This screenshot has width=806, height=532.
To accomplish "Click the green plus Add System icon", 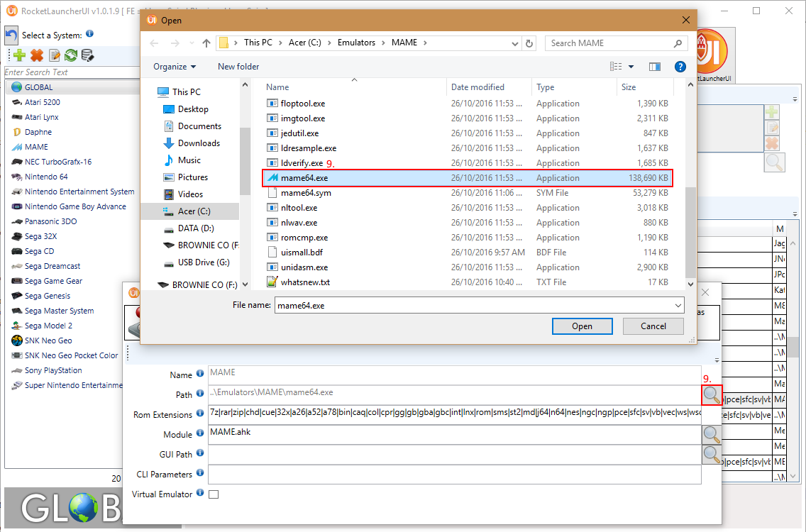I will [x=20, y=55].
